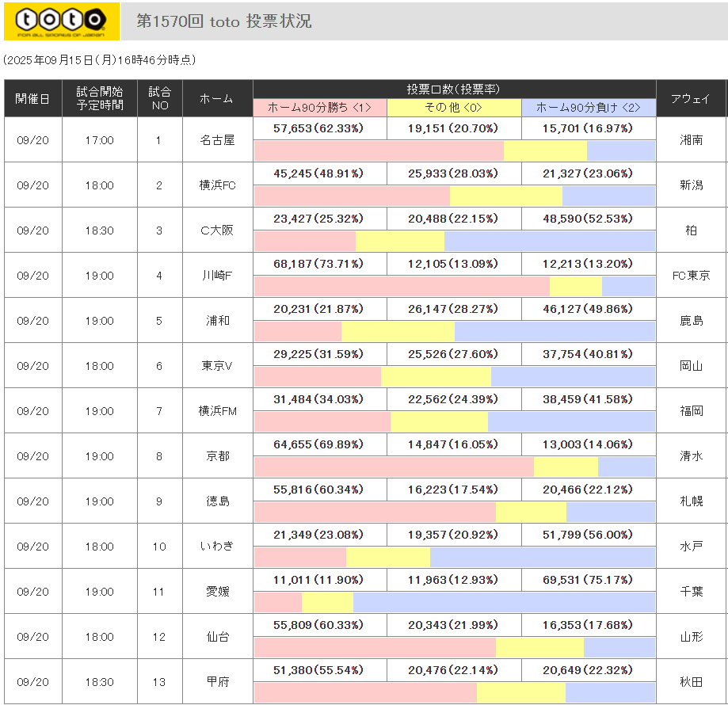Click the yellow bar segment for match 2 横浜FC
Screen dimensions: 728x705
pos(505,196)
